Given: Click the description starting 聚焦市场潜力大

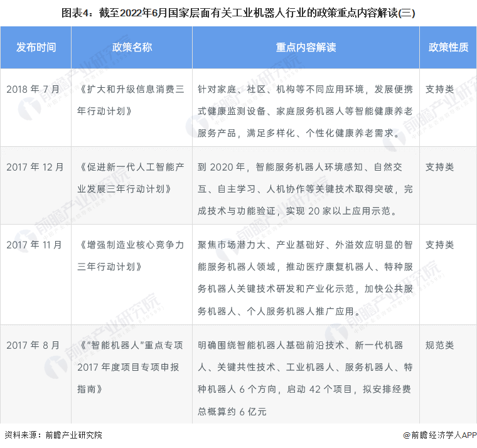Looking at the screenshot, I should click(x=305, y=278).
